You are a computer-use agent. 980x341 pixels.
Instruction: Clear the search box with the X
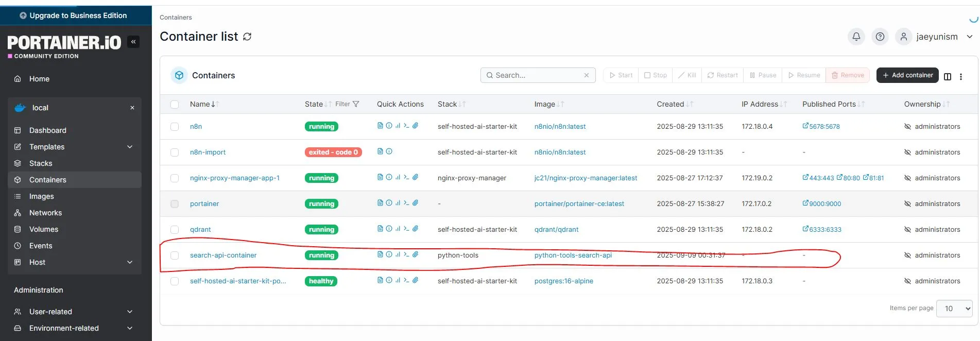(587, 75)
